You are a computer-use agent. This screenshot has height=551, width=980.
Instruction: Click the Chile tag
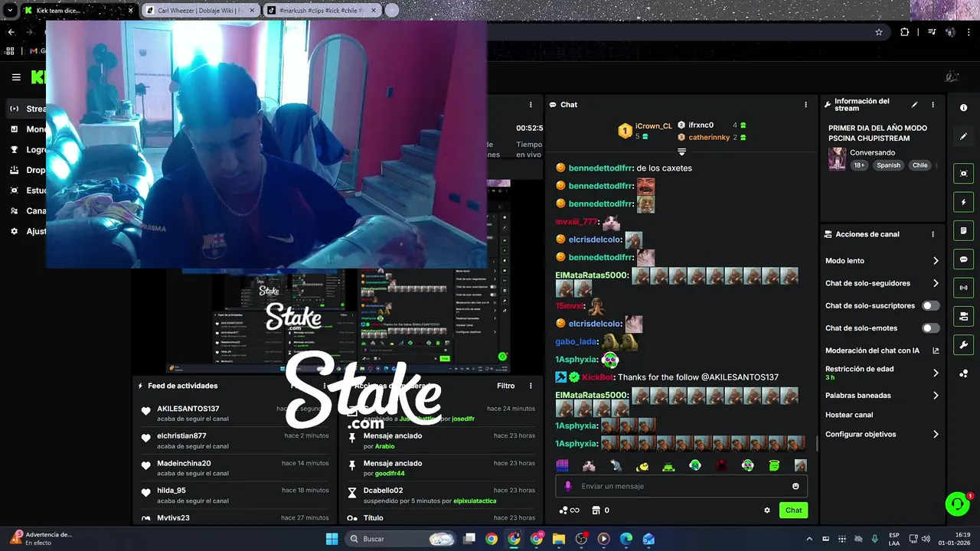coord(920,165)
